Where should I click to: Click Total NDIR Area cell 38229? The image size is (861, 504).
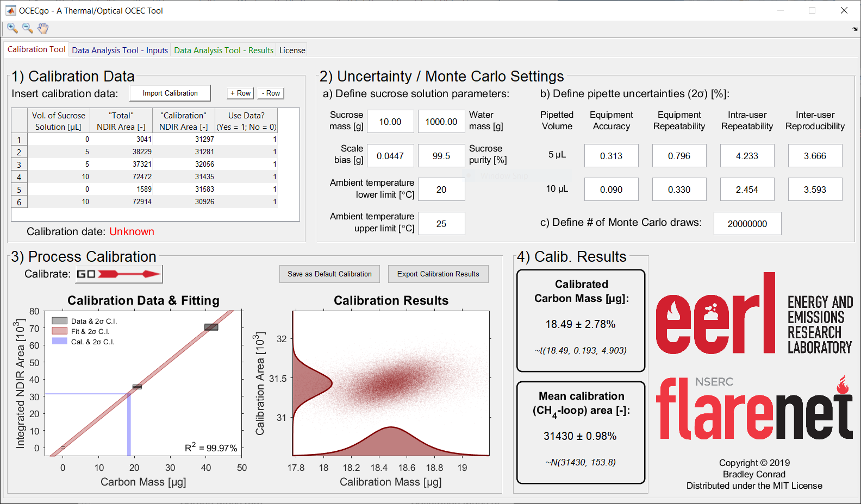pyautogui.click(x=121, y=152)
